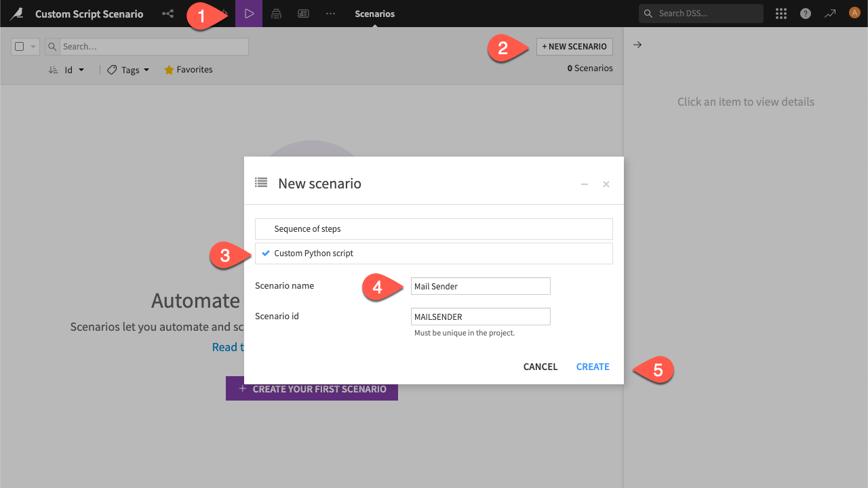The height and width of the screenshot is (488, 868).
Task: Click the Scenario name input field
Action: (480, 285)
